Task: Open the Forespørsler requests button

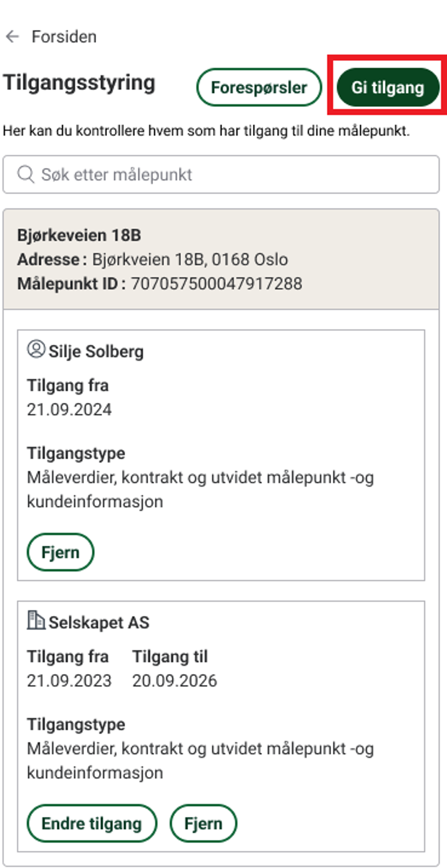Action: coord(259,87)
